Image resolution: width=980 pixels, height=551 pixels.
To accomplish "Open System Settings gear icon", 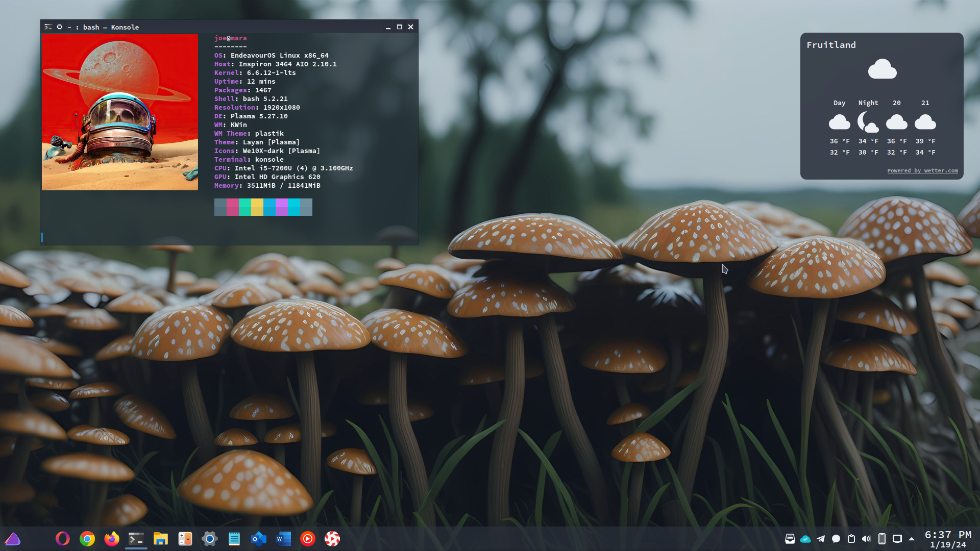I will (x=209, y=539).
